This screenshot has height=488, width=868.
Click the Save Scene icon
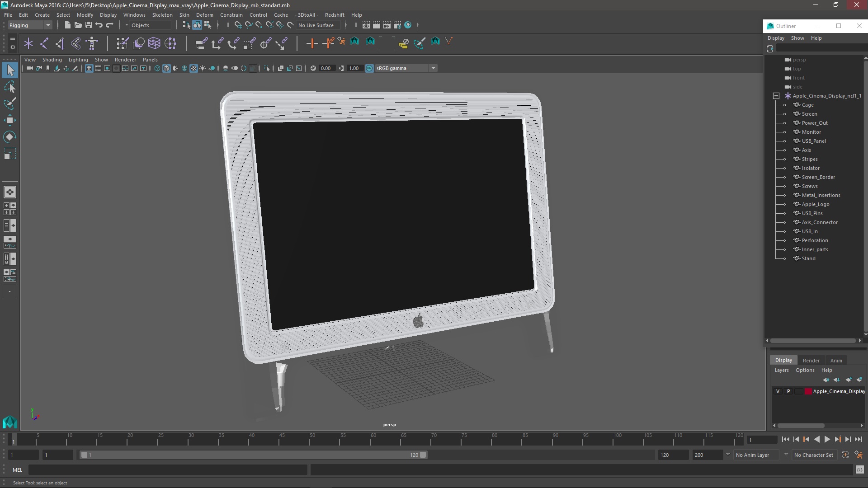point(89,25)
